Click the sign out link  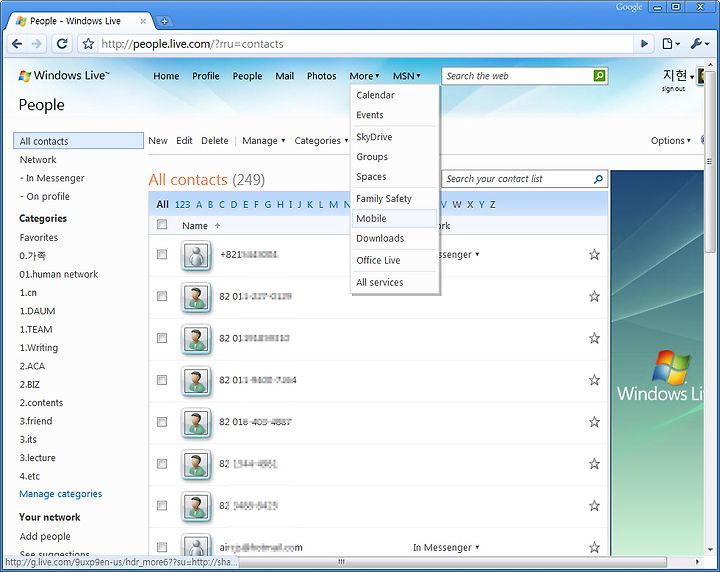673,89
